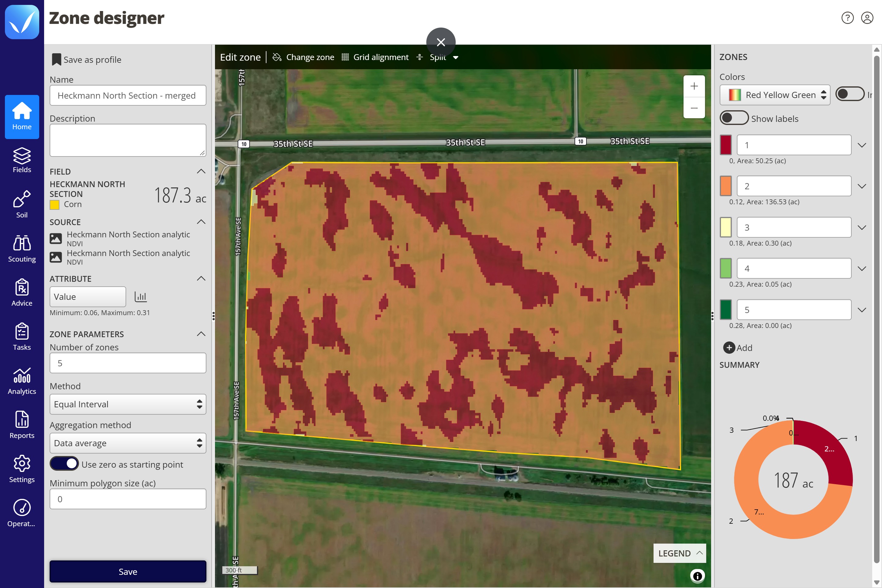Expand zone 4 details chevron
The height and width of the screenshot is (588, 882).
(862, 269)
